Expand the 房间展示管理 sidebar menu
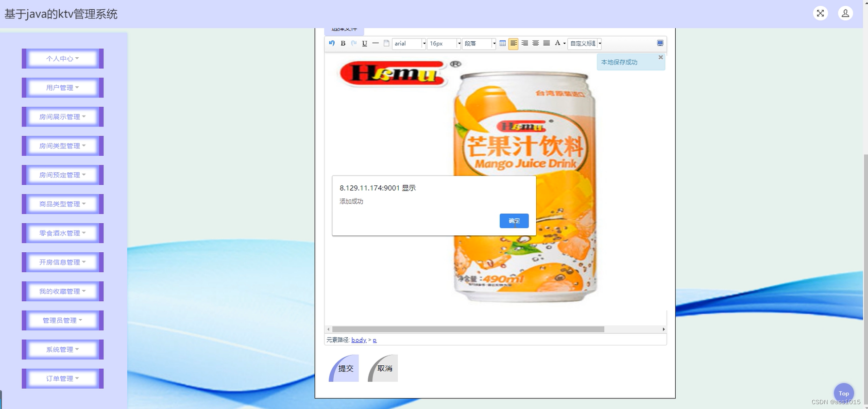 63,117
